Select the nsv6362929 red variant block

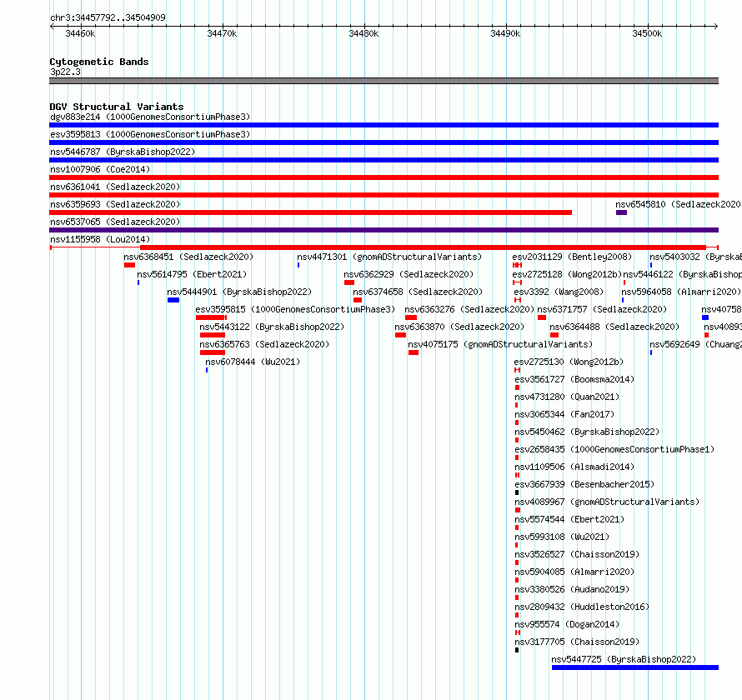point(349,282)
